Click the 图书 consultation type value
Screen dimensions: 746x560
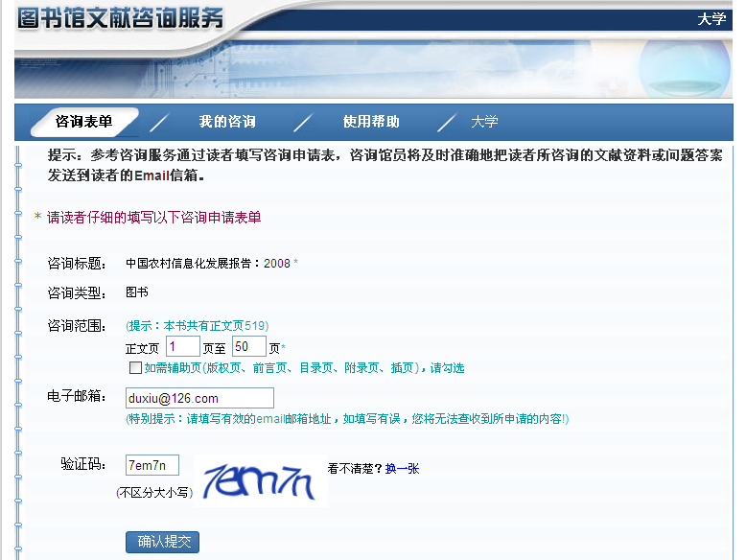pyautogui.click(x=137, y=292)
